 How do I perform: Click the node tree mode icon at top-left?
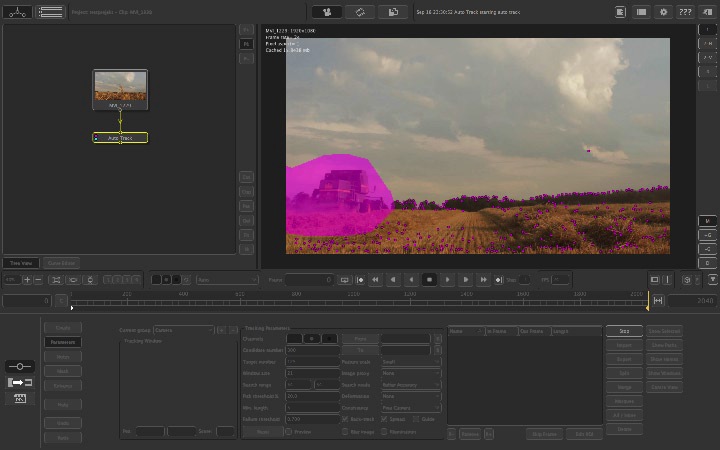click(17, 12)
